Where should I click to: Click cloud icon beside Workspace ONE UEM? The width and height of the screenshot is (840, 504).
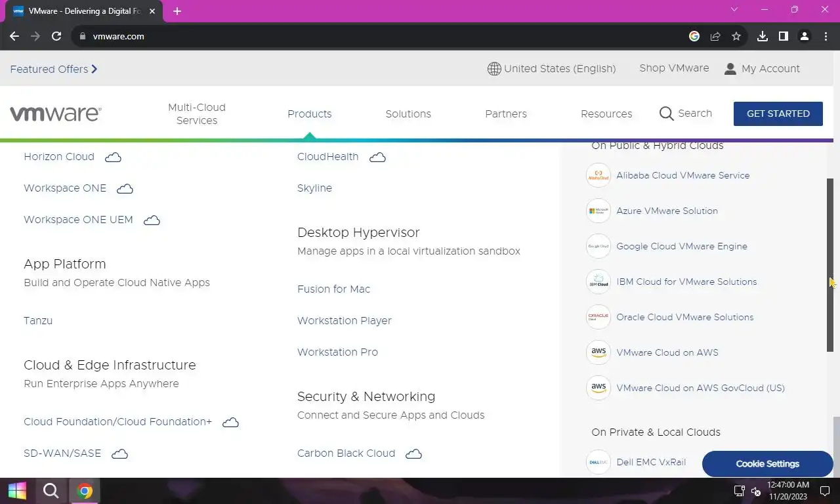(152, 220)
